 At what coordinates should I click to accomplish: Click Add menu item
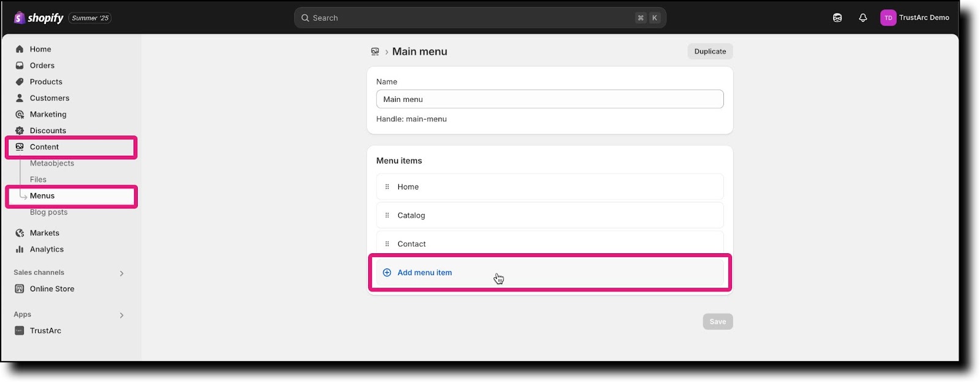click(550, 273)
